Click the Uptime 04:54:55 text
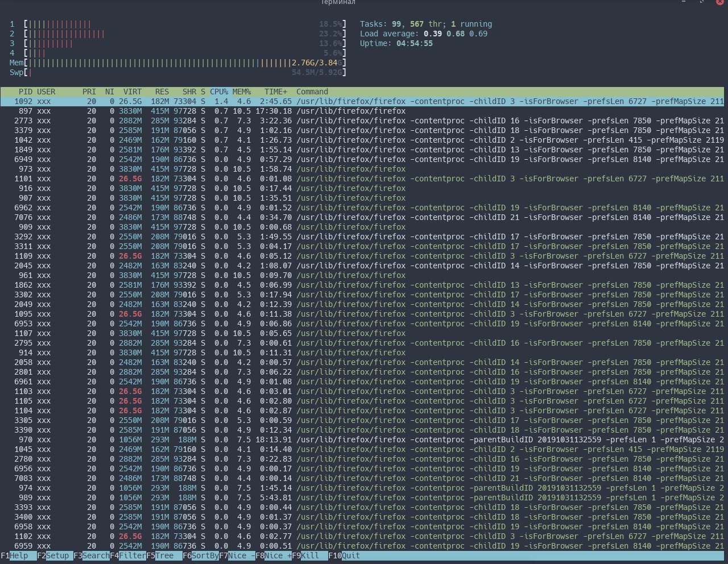This screenshot has height=564, width=728. [396, 43]
